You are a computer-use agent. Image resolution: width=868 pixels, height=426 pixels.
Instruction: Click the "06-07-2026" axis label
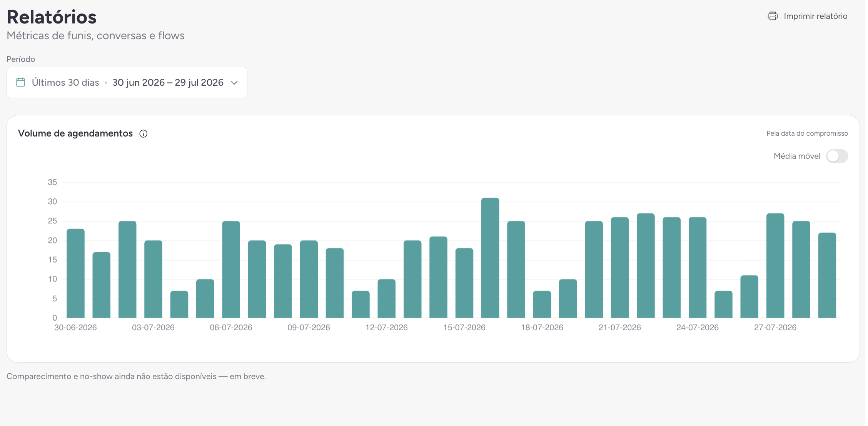click(231, 328)
